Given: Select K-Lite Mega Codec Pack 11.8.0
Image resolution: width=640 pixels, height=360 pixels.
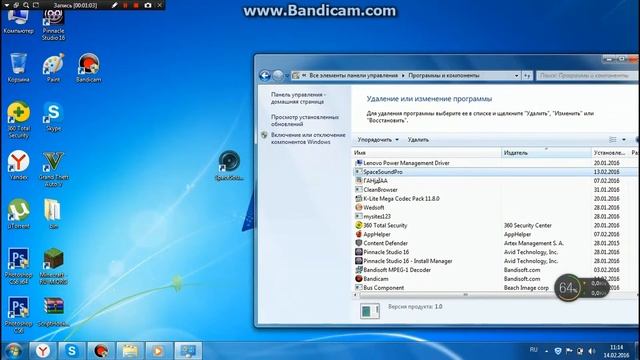Looking at the screenshot, I should pos(496,199).
